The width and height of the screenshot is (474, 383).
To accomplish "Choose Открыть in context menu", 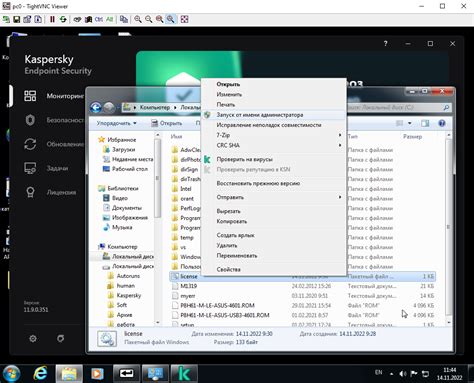I will click(x=273, y=84).
